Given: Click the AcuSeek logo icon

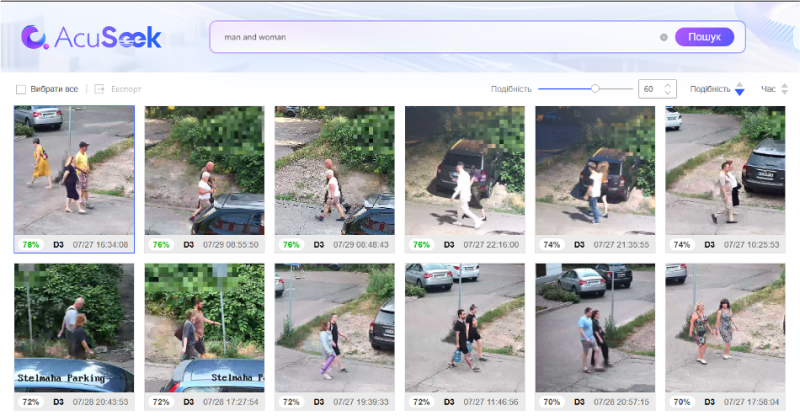Looking at the screenshot, I should (x=35, y=38).
